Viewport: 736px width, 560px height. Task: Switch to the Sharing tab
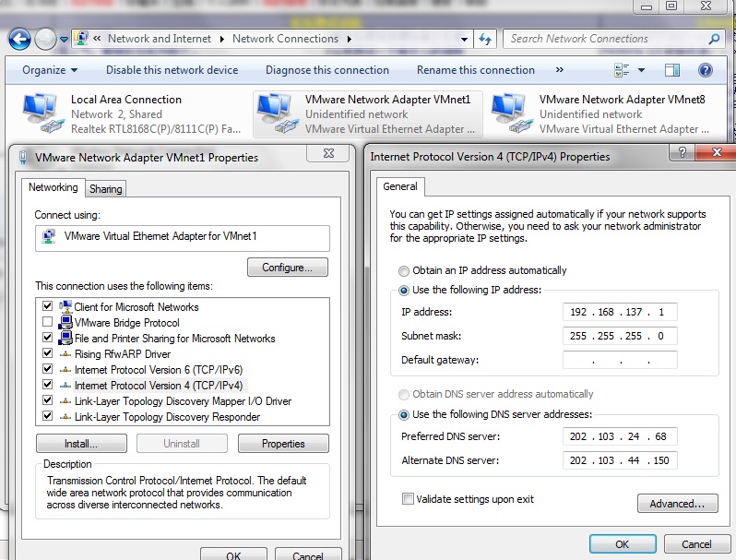106,189
